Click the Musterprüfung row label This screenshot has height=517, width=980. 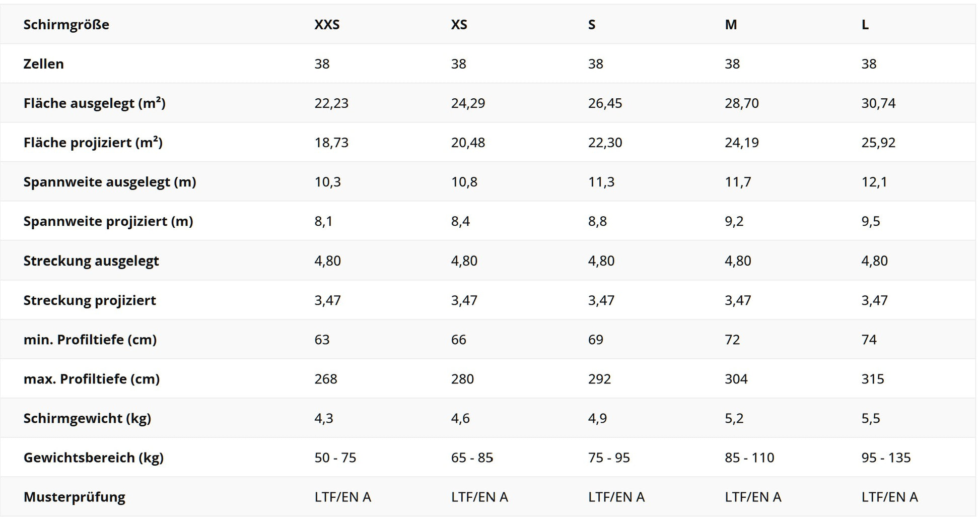click(x=74, y=497)
